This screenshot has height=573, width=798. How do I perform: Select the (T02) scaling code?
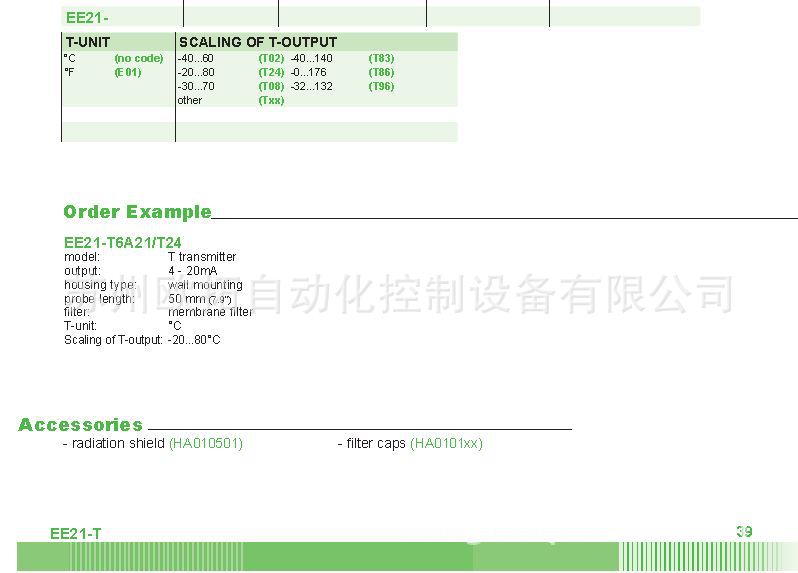(x=271, y=58)
